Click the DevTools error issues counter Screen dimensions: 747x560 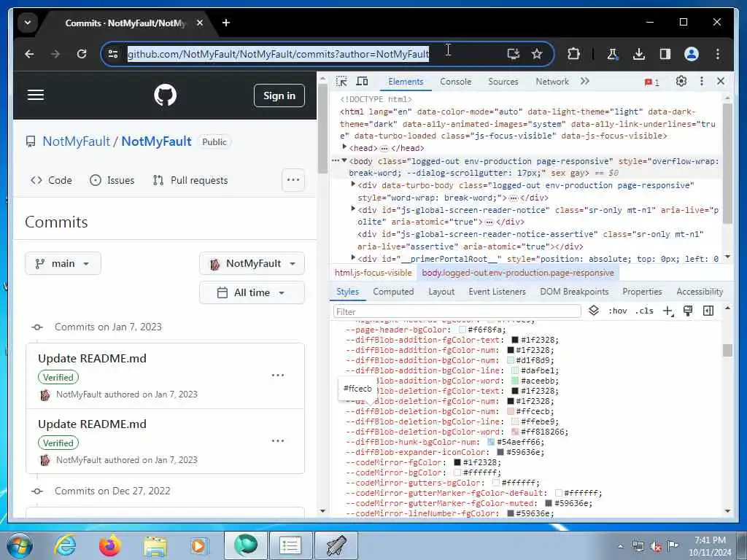click(651, 82)
